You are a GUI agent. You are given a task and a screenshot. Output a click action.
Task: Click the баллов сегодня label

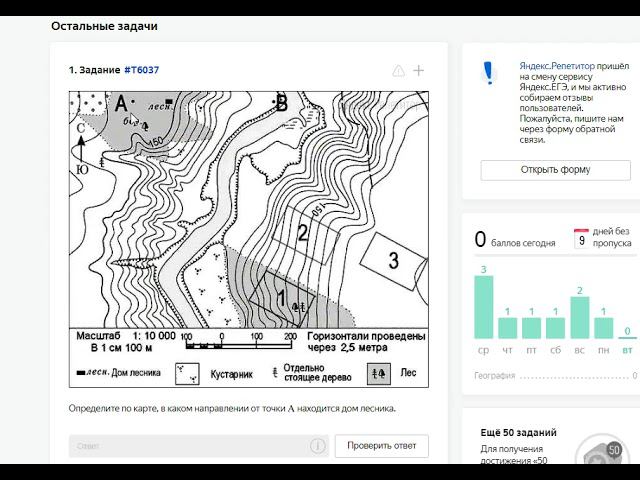523,243
